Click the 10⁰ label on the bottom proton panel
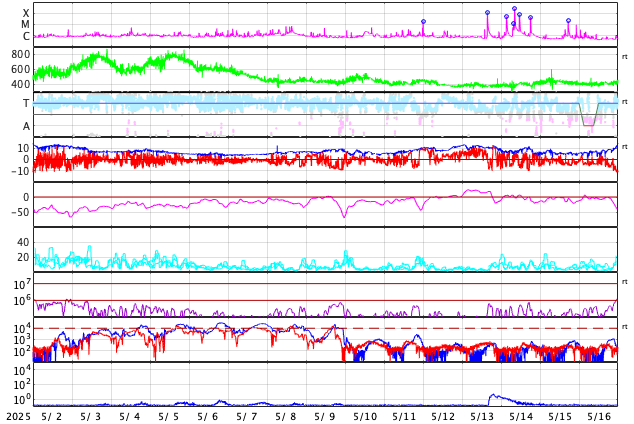This screenshot has height=424, width=634. [x=22, y=399]
